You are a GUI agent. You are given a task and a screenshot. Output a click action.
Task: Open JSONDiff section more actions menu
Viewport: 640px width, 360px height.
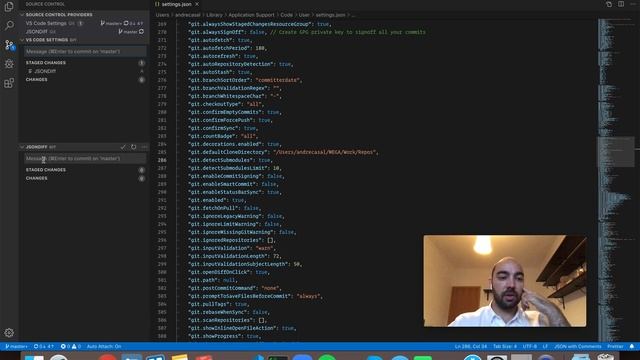(x=144, y=147)
